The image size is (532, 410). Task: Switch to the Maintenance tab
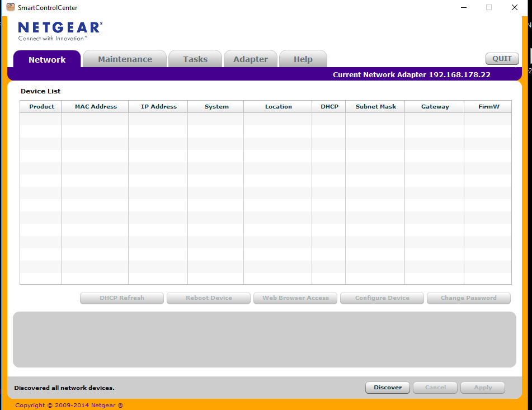(x=125, y=59)
